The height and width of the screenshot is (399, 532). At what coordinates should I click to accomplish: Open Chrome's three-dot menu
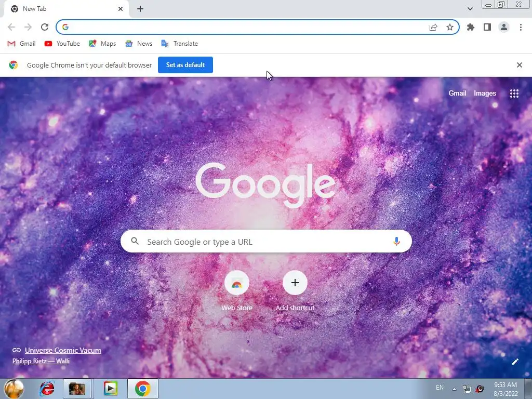(521, 27)
